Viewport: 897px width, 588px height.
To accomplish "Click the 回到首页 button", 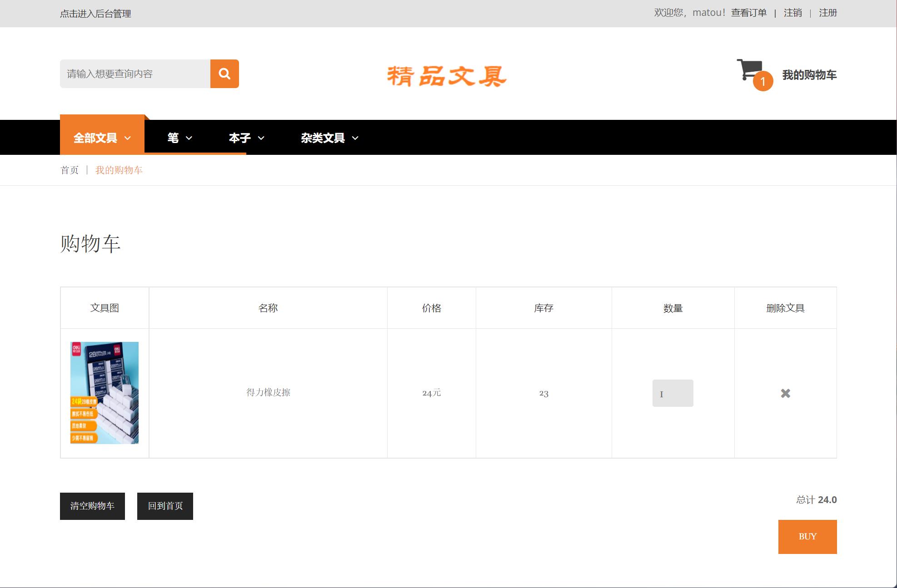I will tap(164, 505).
